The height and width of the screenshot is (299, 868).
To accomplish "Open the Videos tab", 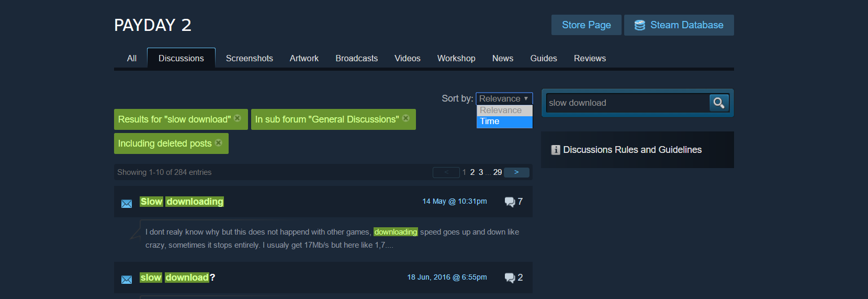I will point(408,58).
